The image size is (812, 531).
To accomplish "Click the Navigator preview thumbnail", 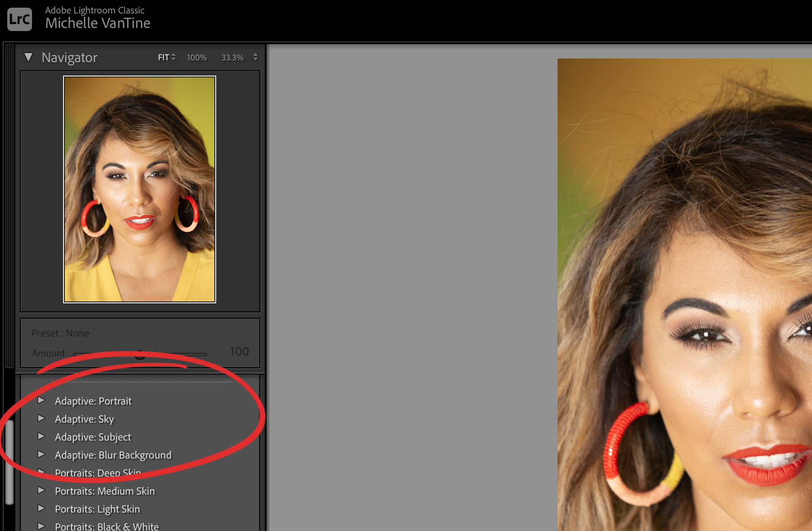I will point(140,190).
